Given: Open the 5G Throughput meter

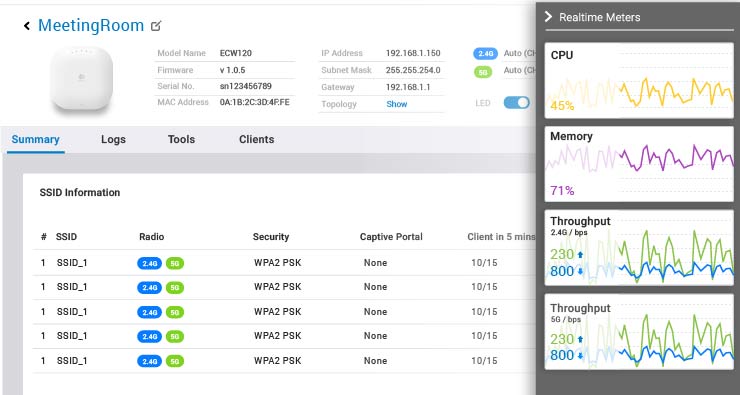Looking at the screenshot, I should point(639,332).
